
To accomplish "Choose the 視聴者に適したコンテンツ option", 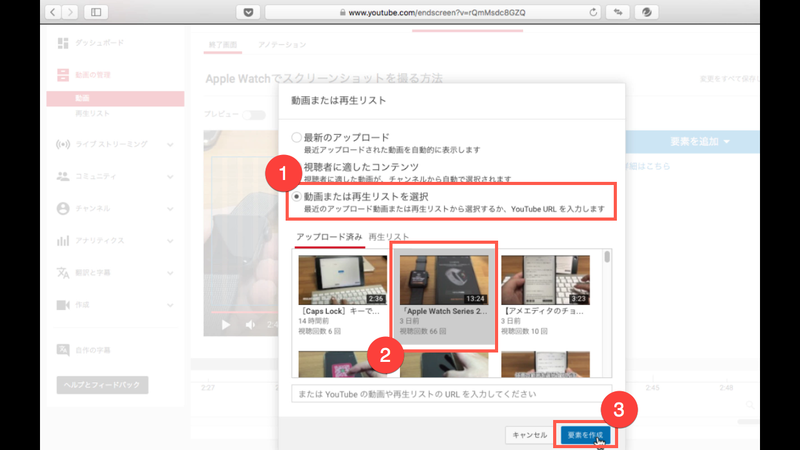I will click(361, 167).
